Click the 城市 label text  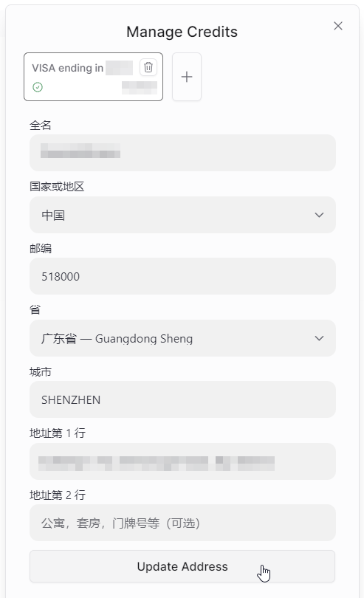(41, 372)
